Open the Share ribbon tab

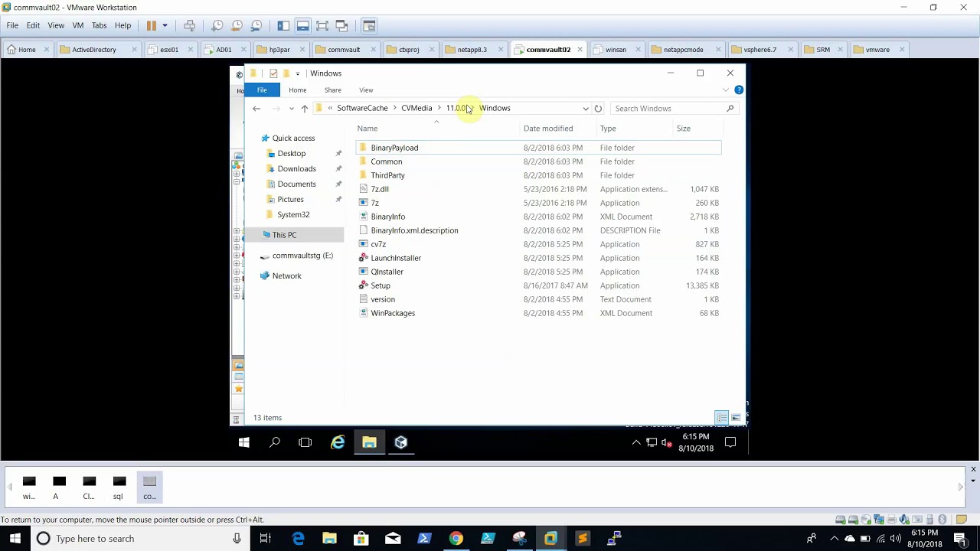[332, 90]
